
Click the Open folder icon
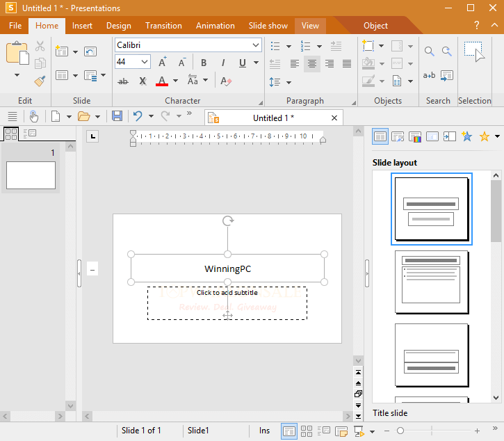(x=84, y=115)
